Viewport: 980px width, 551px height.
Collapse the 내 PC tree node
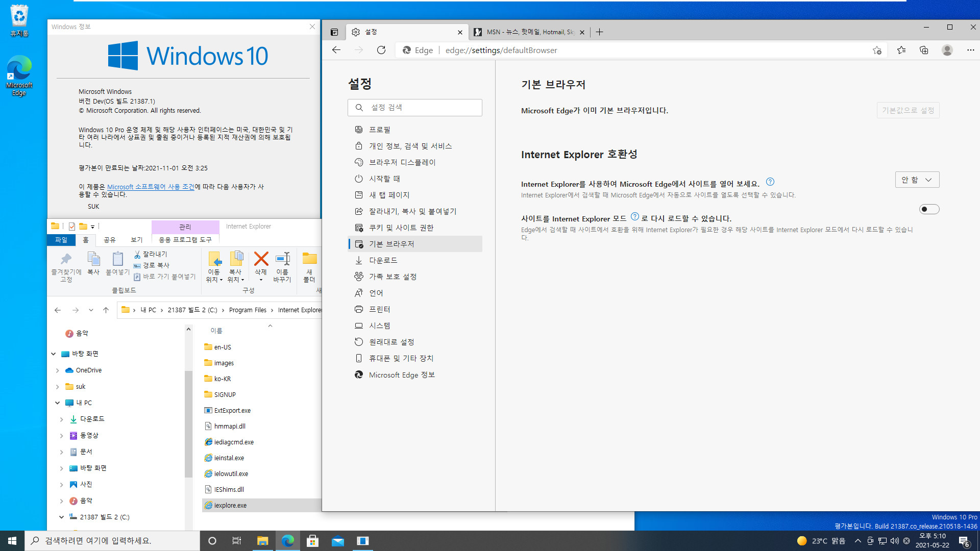click(x=58, y=403)
